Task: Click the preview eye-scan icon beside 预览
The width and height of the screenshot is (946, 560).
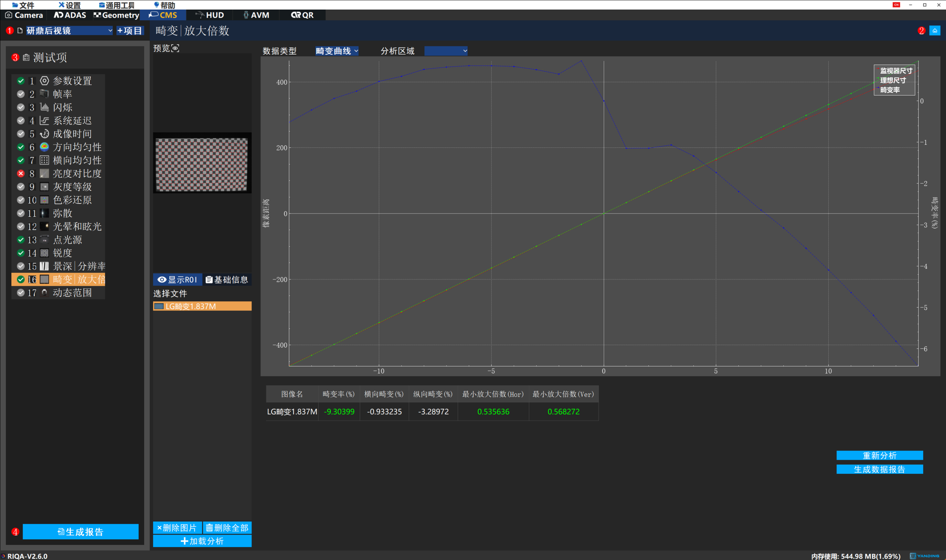Action: click(175, 48)
